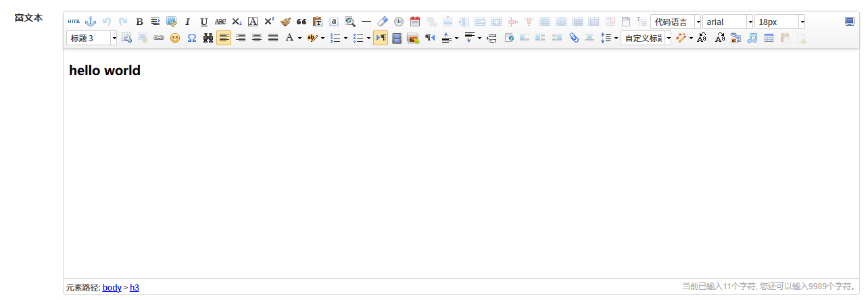Open the 标题 3 paragraph format dropdown
868x300 pixels.
(114, 39)
